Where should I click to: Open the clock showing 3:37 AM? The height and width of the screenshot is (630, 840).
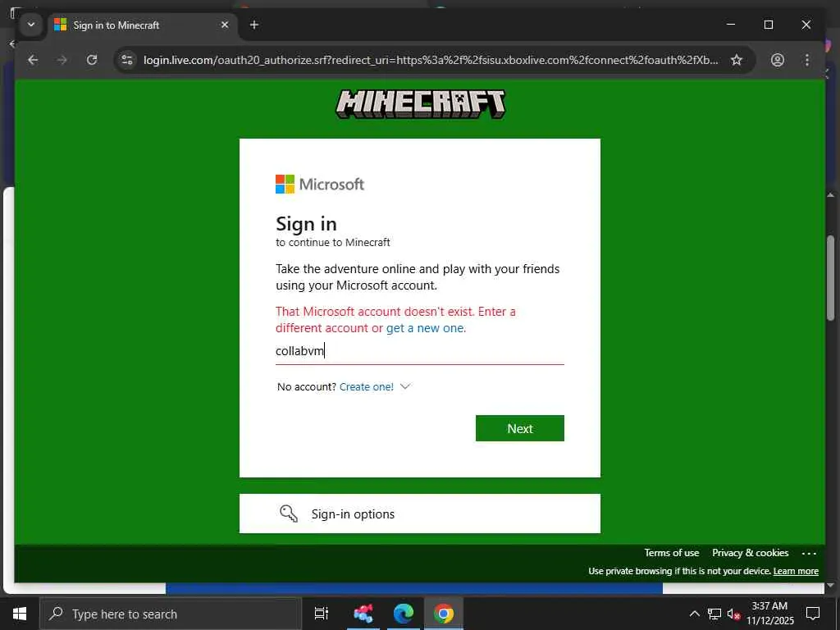coord(769,614)
